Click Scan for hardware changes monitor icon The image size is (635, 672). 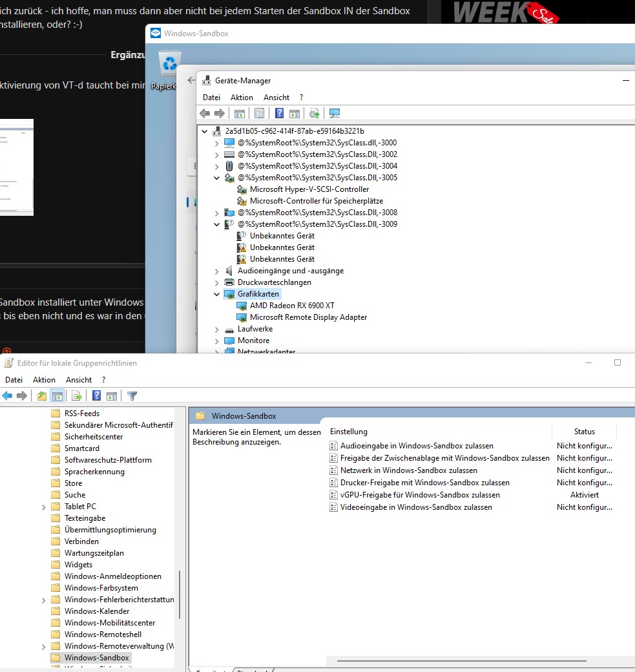click(335, 113)
